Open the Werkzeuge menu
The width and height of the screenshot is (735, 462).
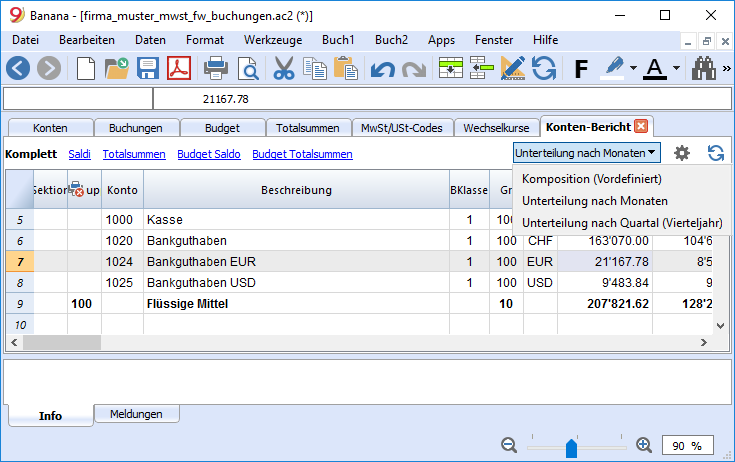(x=273, y=40)
